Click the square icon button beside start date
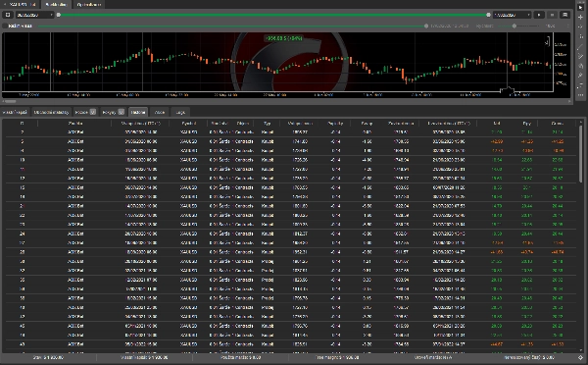Viewport: 588px width, 365px height. pos(8,15)
